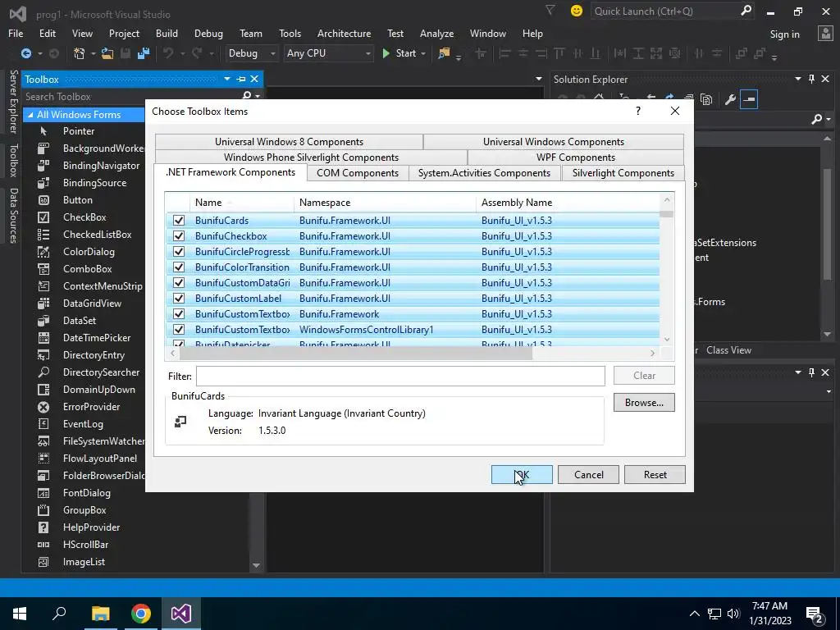Click the Cancel button in the dialog
This screenshot has height=630, width=840.
point(588,475)
